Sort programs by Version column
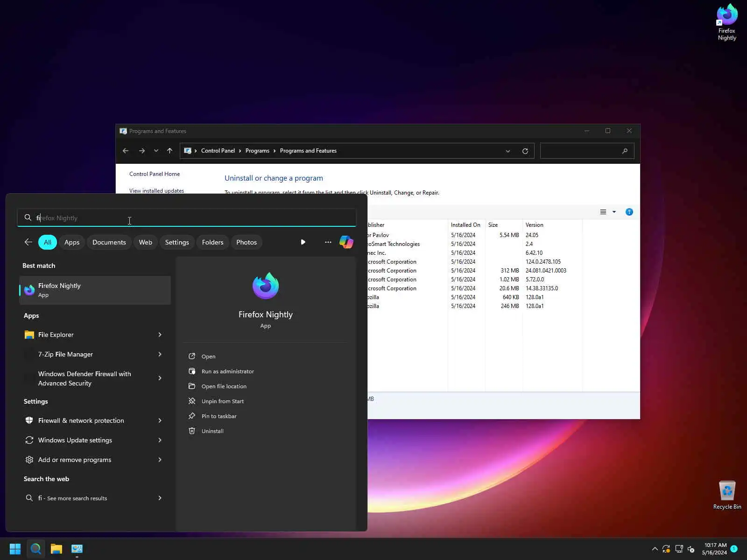Image resolution: width=747 pixels, height=560 pixels. point(552,225)
